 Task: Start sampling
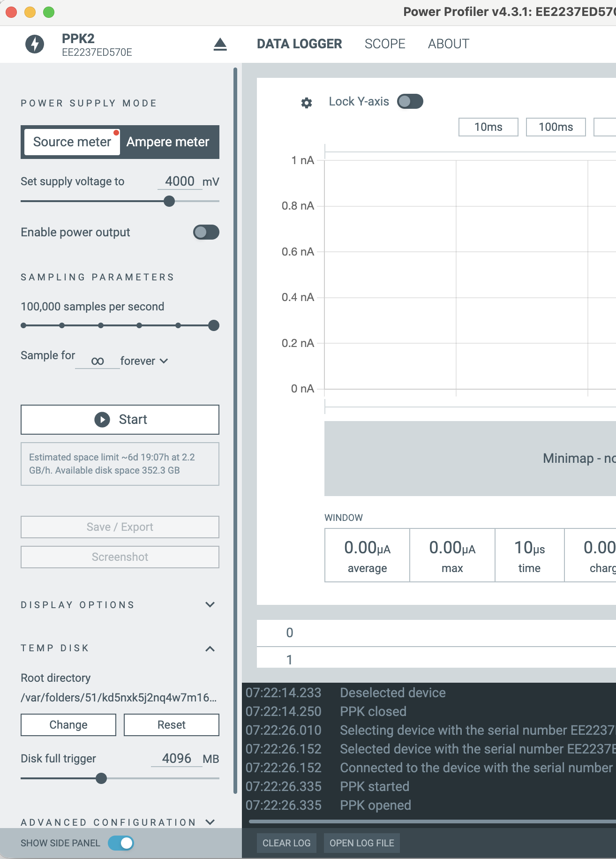(x=120, y=420)
